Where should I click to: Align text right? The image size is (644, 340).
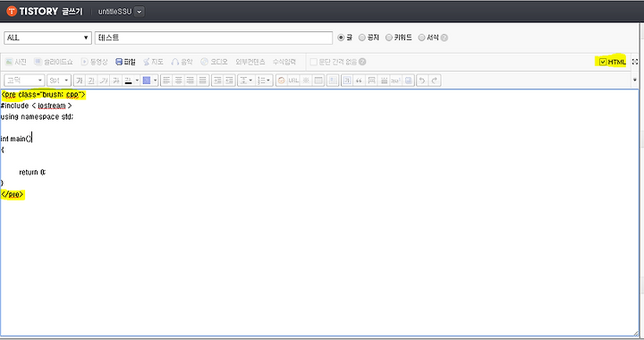point(191,81)
